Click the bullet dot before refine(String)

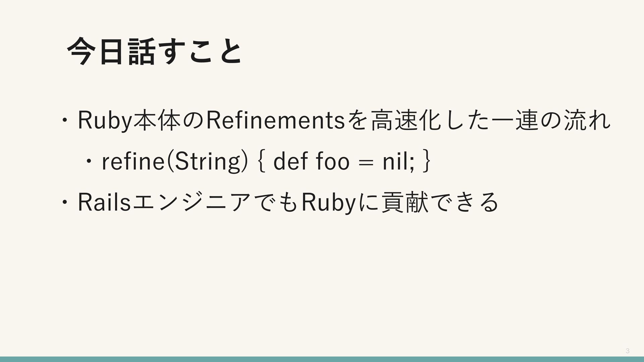[x=89, y=162]
